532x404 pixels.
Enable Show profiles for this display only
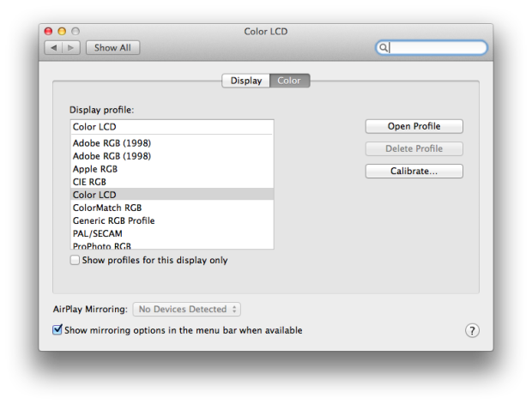pos(75,260)
